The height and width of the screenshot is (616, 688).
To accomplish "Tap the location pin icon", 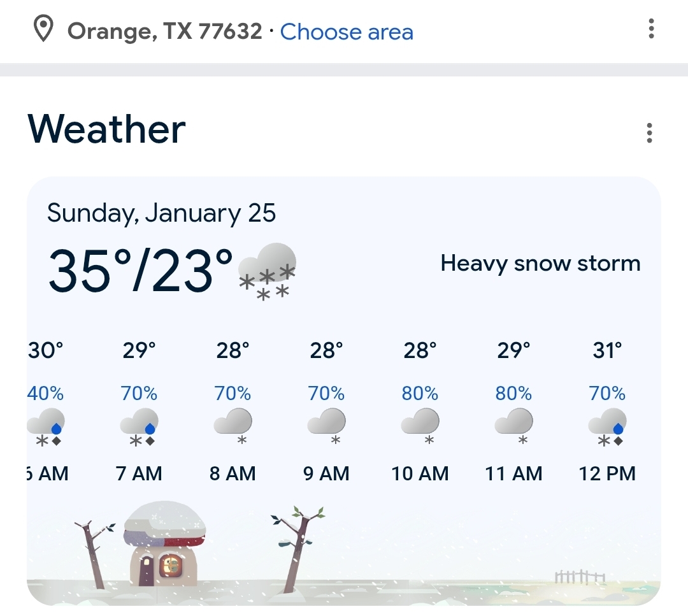I will click(x=43, y=30).
